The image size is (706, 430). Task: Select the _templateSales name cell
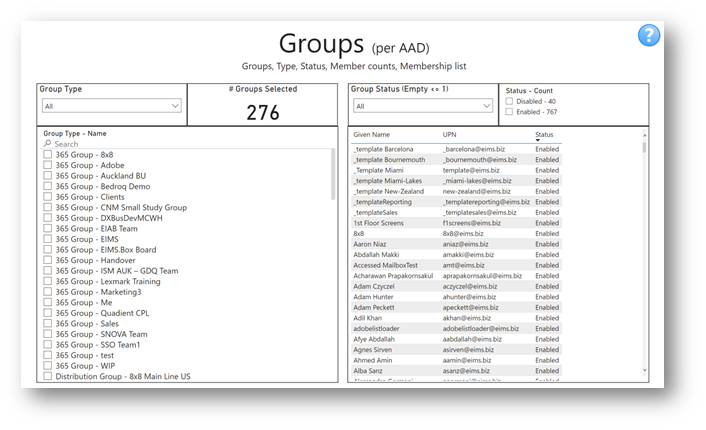coord(376,213)
